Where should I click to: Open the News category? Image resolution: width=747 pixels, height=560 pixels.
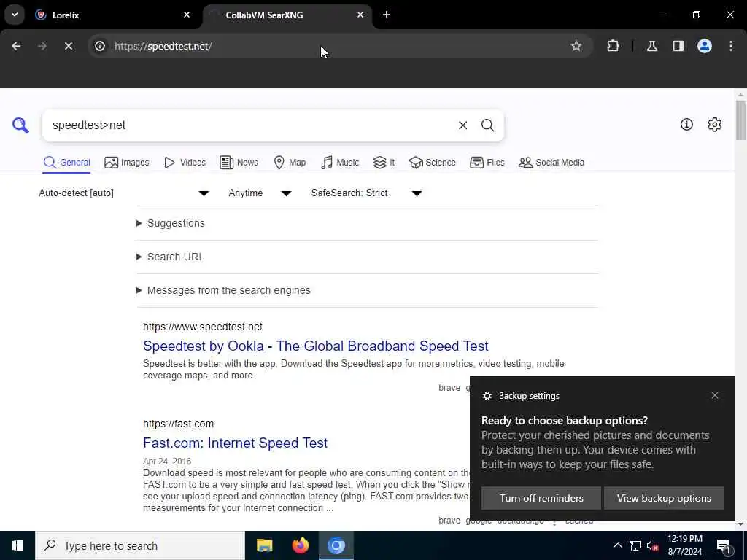[239, 163]
